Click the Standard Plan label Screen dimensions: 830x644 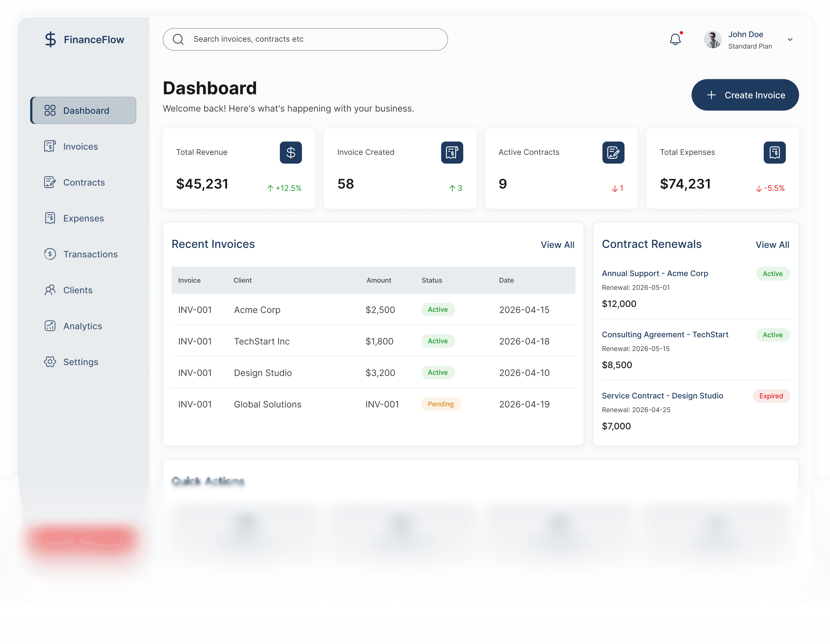click(750, 46)
